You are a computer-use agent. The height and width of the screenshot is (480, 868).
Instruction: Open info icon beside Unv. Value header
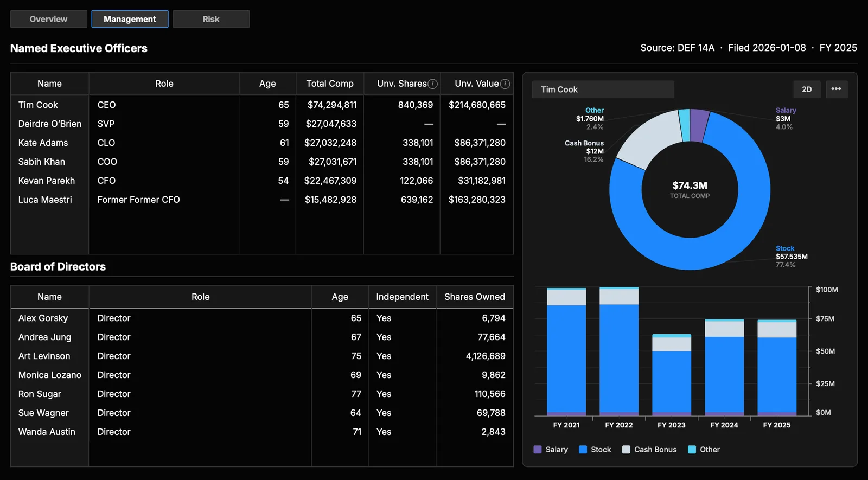point(505,84)
